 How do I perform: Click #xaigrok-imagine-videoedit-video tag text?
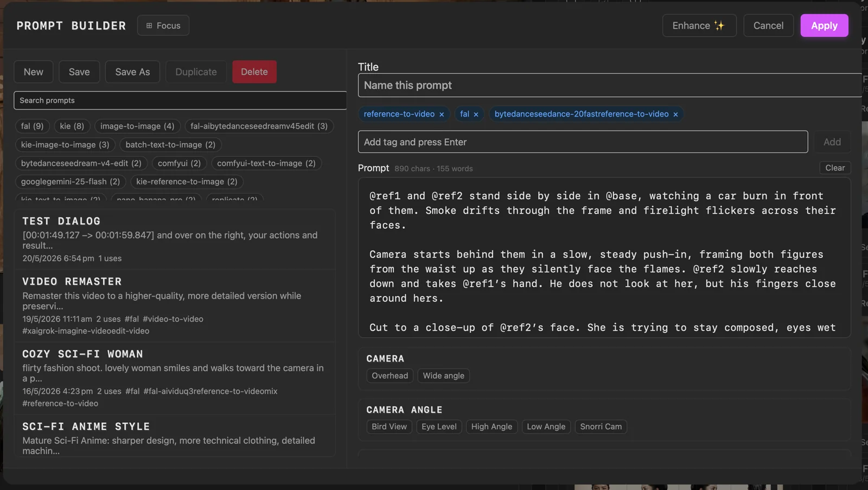click(86, 331)
